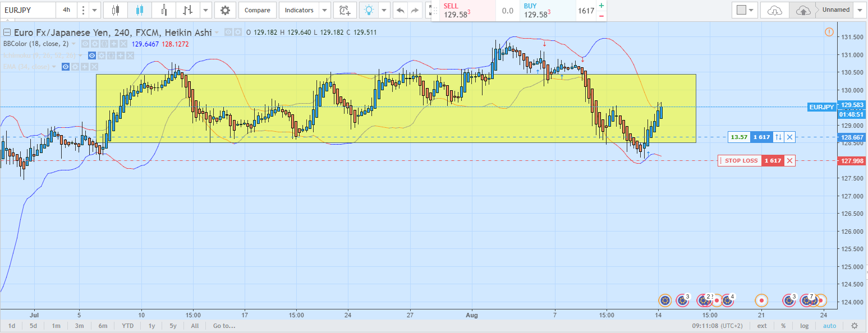Redo the chart action
The height and width of the screenshot is (333, 868).
coord(415,10)
